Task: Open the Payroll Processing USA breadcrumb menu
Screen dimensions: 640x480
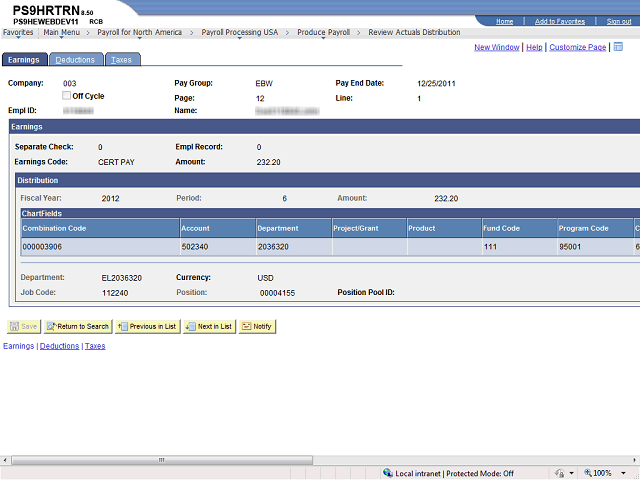Action: (x=240, y=33)
